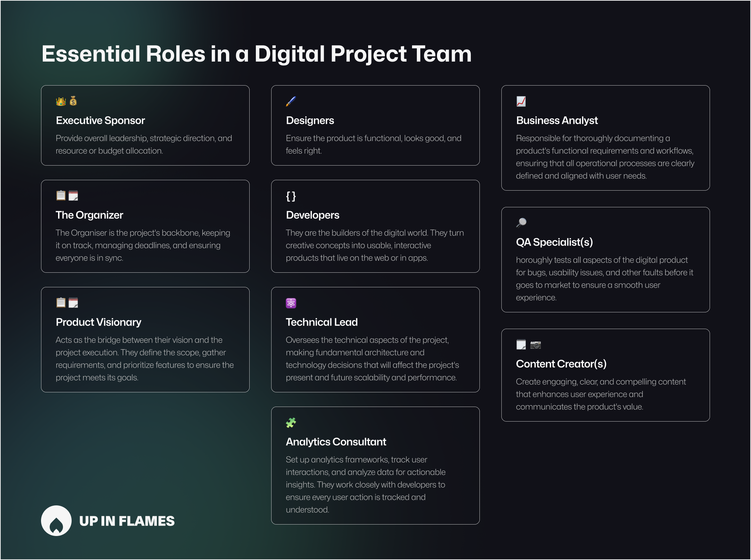Click the chart icon above Business Analyst

(521, 101)
